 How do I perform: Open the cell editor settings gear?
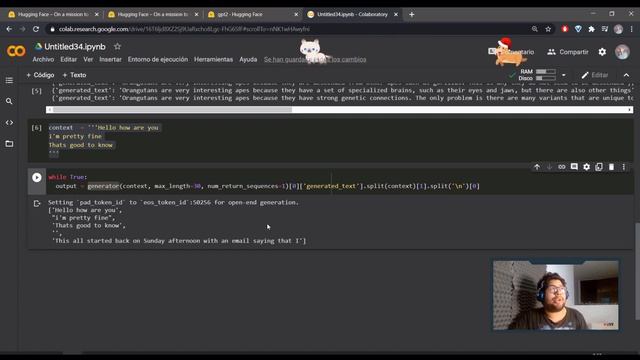click(587, 167)
